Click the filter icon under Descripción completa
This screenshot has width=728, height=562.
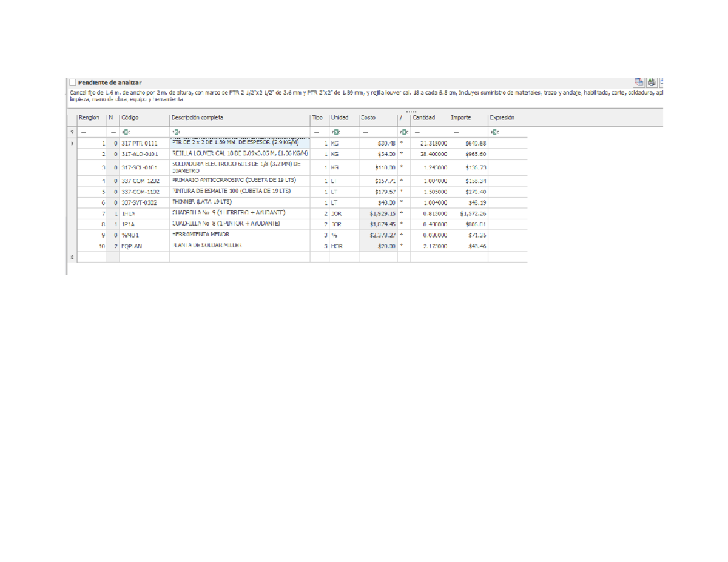175,132
